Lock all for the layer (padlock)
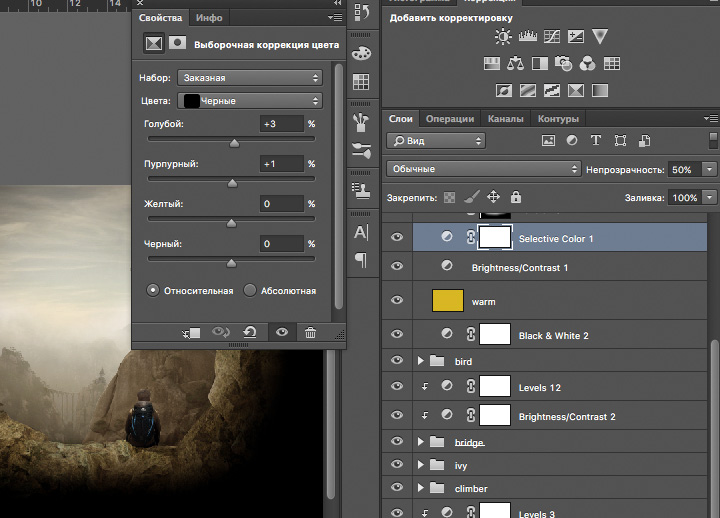This screenshot has height=518, width=720. tap(516, 197)
